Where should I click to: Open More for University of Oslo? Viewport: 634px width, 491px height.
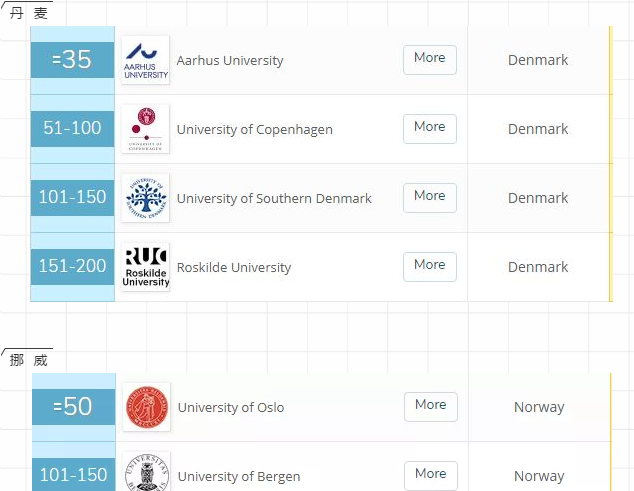[431, 407]
